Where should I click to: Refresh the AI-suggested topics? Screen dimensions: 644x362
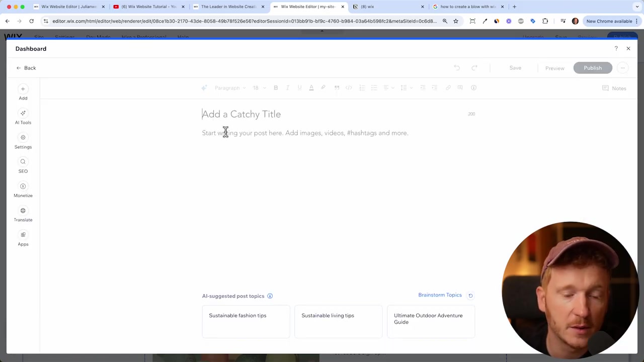[x=470, y=296]
